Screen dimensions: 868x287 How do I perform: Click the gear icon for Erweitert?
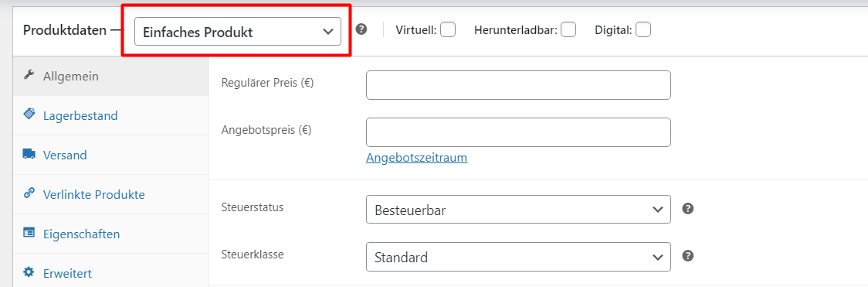(x=29, y=272)
